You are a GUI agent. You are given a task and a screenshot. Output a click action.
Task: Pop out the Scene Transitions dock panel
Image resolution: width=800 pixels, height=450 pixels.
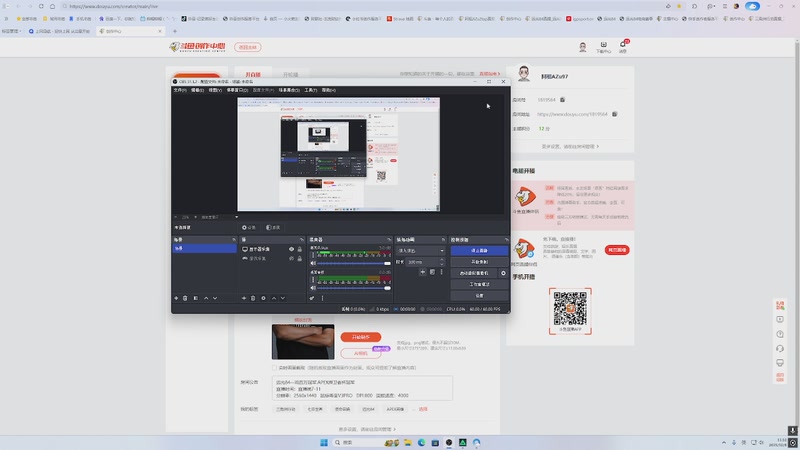click(443, 240)
